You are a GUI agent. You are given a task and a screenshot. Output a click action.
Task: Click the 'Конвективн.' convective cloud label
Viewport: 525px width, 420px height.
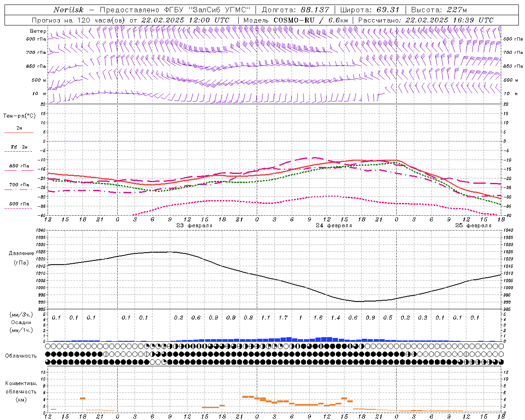pos(21,383)
